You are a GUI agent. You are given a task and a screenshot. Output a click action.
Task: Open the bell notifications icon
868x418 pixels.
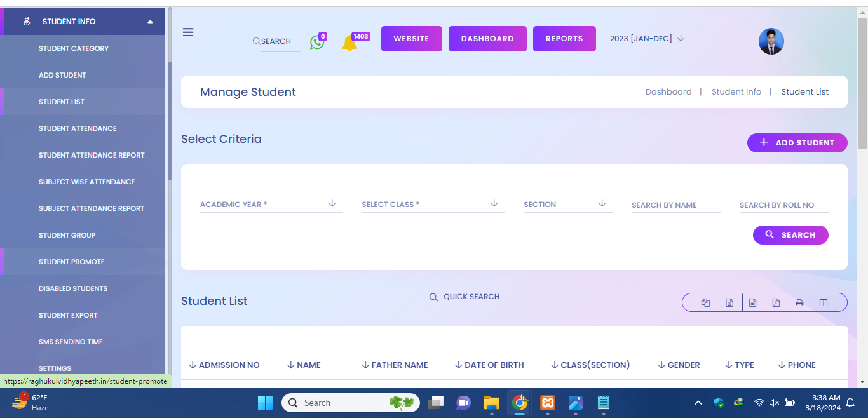[349, 43]
